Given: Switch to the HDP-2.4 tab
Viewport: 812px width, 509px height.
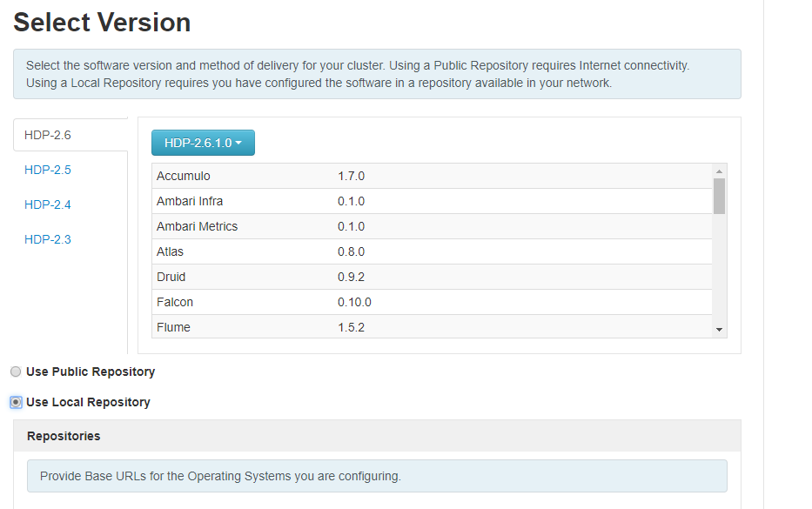Looking at the screenshot, I should point(48,204).
